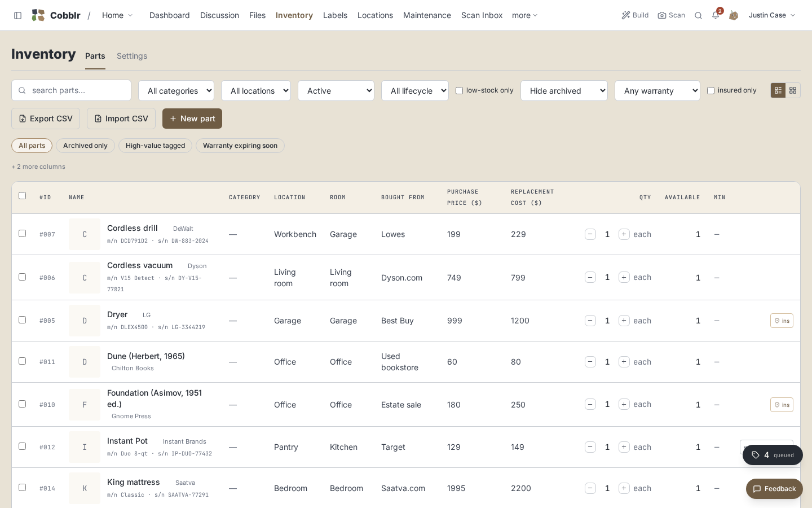Enable insured only filter
Screen dimensions: 812x508
711,90
